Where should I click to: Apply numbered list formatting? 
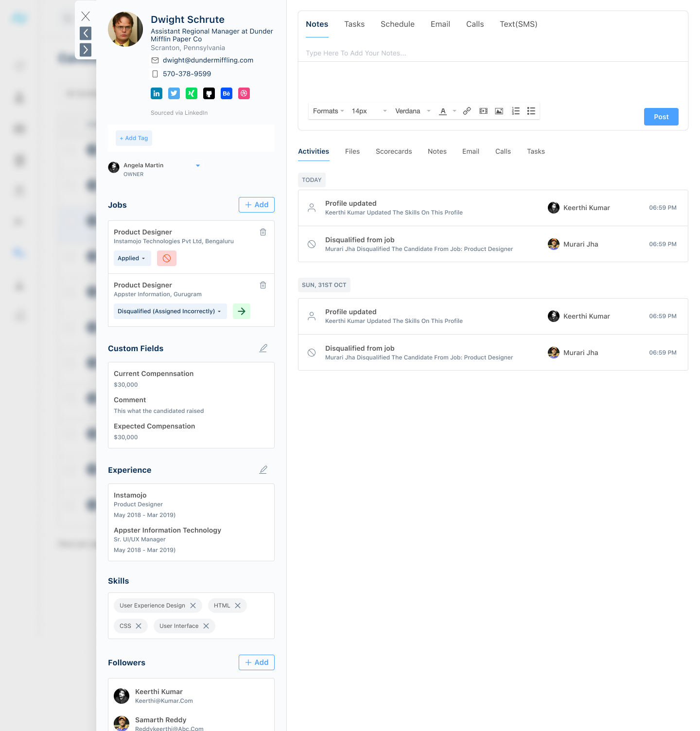pyautogui.click(x=516, y=111)
